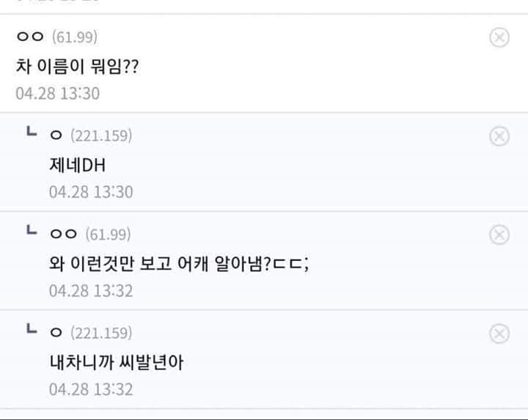Open ㅇ nickname above '제네DH' reply
This screenshot has width=528, height=420.
tap(56, 136)
